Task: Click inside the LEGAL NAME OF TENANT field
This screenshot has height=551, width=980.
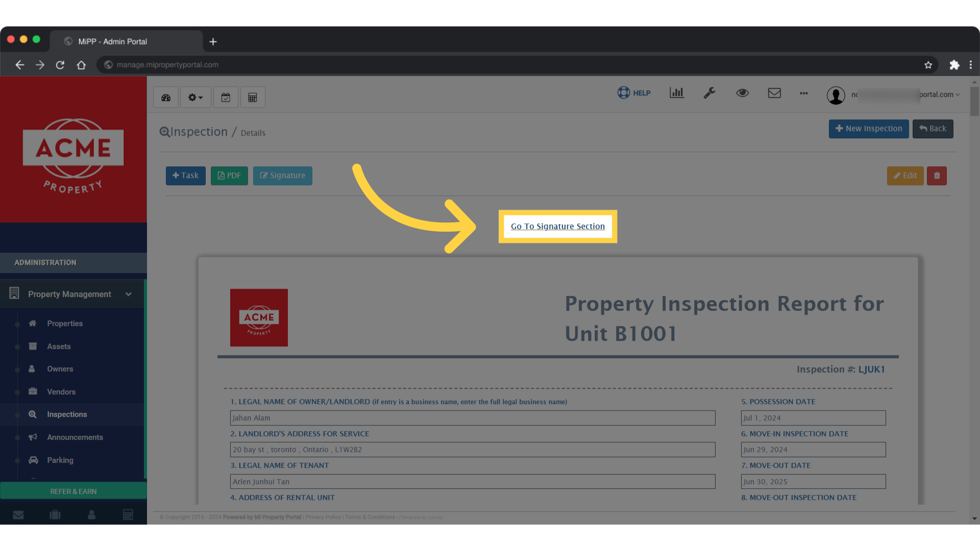Action: [472, 481]
